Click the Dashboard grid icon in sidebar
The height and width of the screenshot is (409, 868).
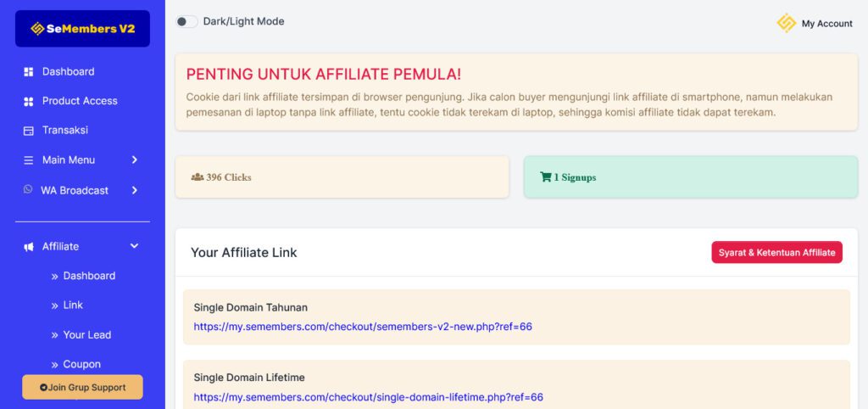[x=28, y=72]
